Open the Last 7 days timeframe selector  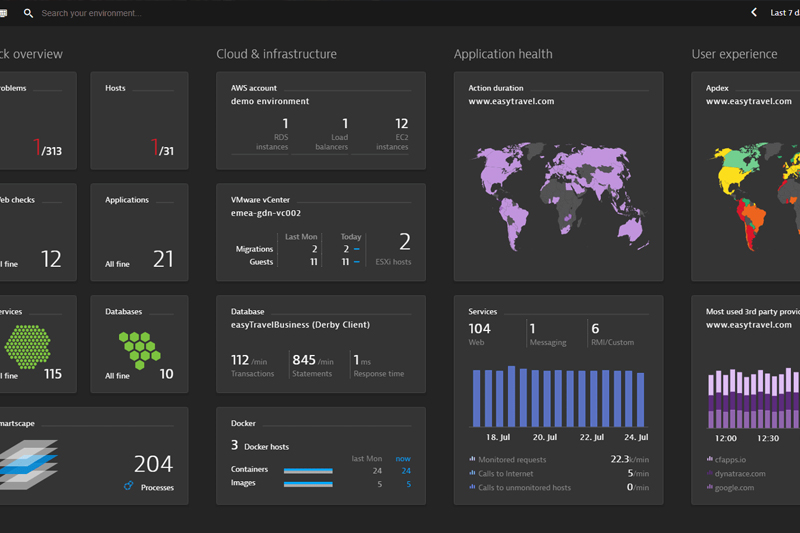(785, 13)
